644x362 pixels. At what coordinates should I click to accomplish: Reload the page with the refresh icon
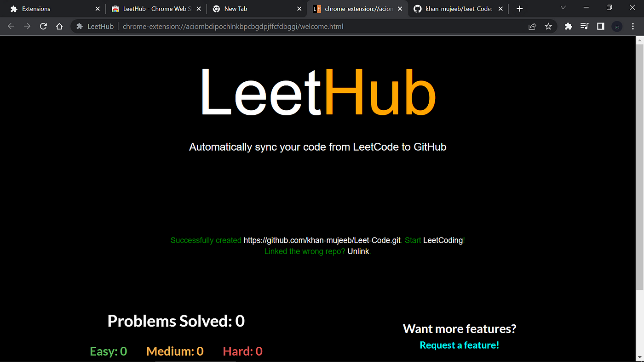(43, 27)
